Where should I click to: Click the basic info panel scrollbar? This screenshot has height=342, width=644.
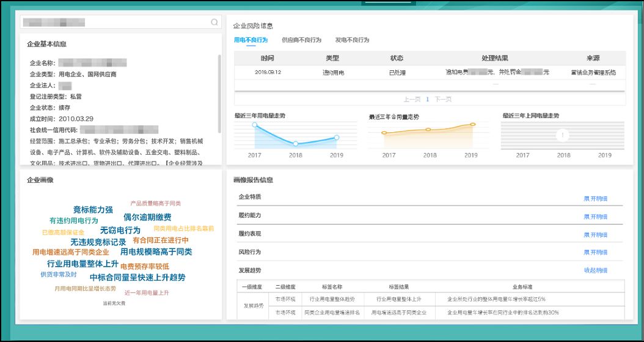pos(219,94)
